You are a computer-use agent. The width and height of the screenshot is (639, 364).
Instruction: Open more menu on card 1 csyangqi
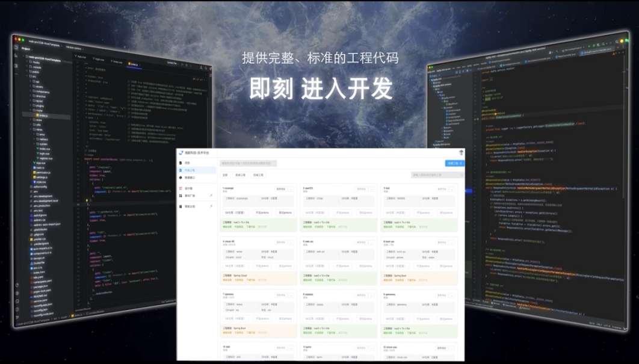tap(291, 189)
